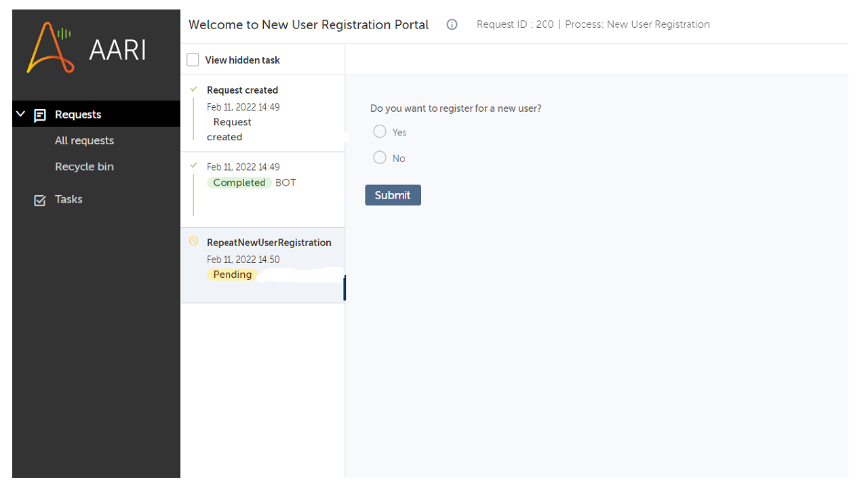This screenshot has width=868, height=488.
Task: Click the Completed status badge
Action: tap(239, 183)
